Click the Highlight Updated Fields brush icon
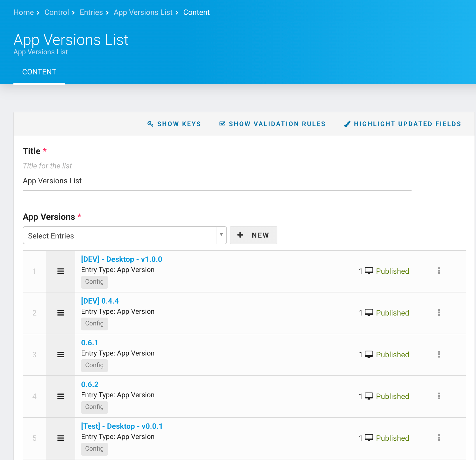 point(347,124)
